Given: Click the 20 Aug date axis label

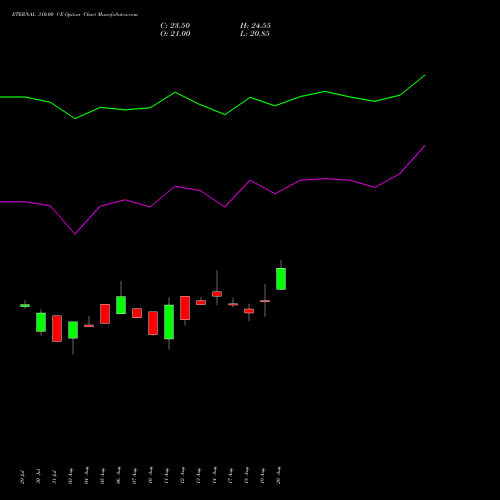Looking at the screenshot, I should [x=278, y=476].
